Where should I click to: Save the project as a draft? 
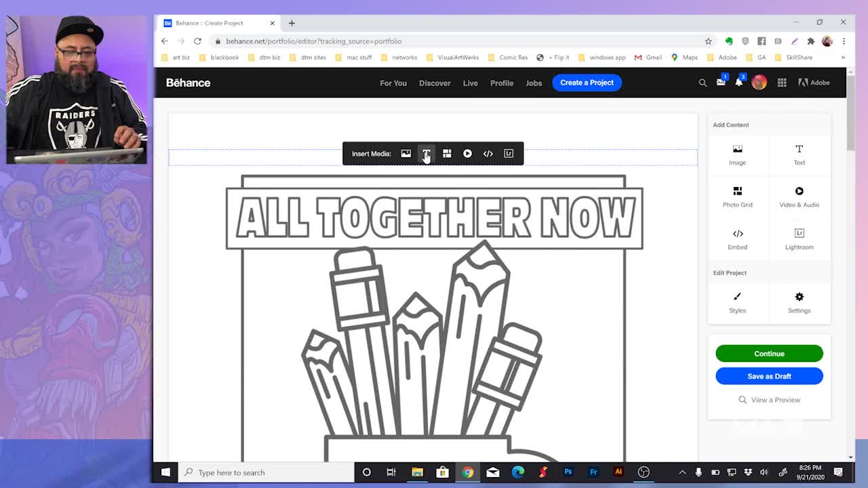769,376
